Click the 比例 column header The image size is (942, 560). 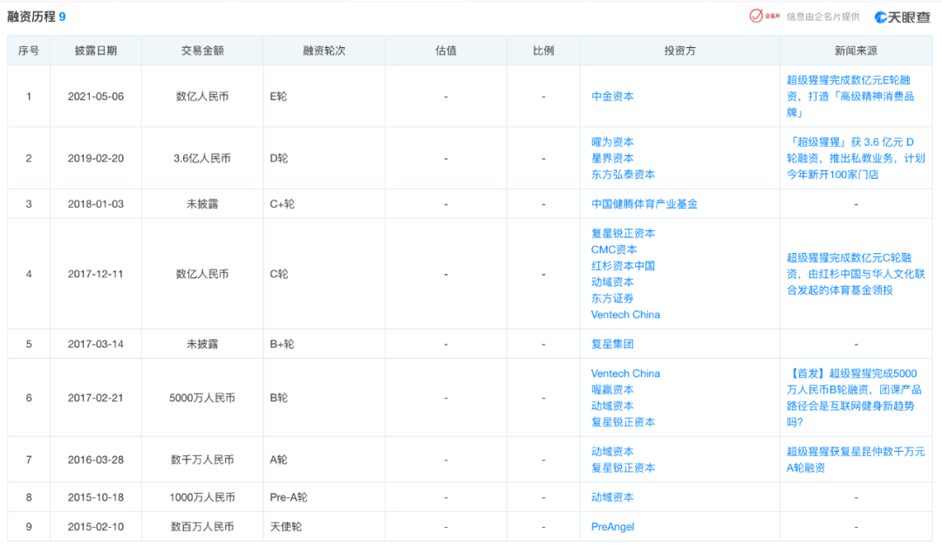[x=543, y=51]
